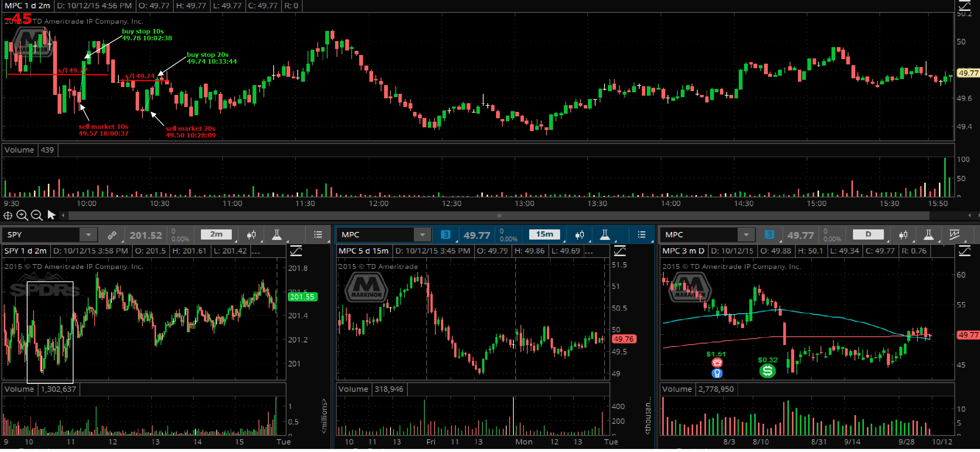
Task: Click the 'sell market 10s' annotation text
Action: coord(104,127)
